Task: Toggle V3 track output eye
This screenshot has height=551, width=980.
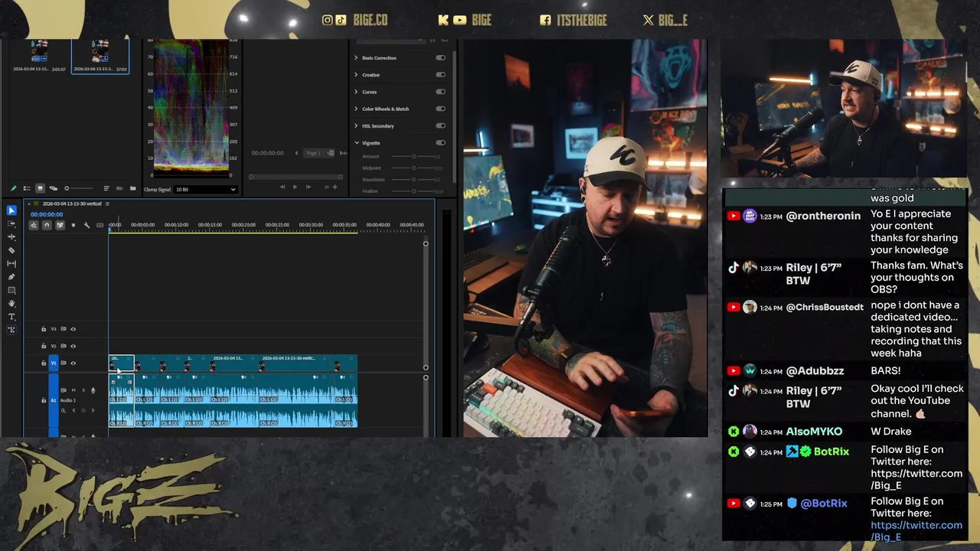Action: [73, 329]
